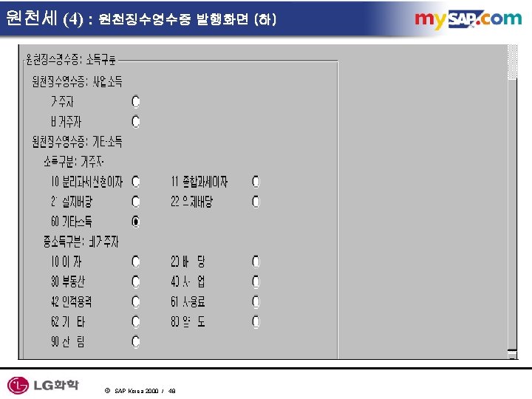Click the scrollbar down arrow at bottom right

512,355
